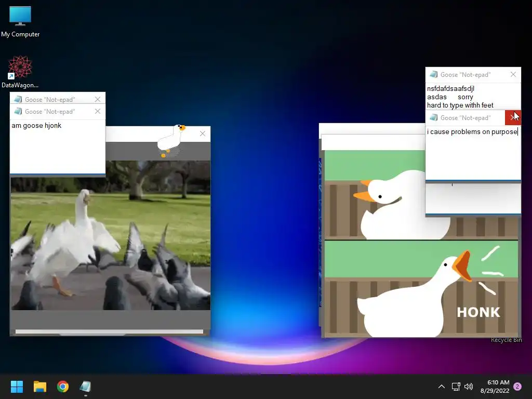Close the 'hard to type withh feet' Not-epad window
The height and width of the screenshot is (399, 532).
tap(513, 74)
